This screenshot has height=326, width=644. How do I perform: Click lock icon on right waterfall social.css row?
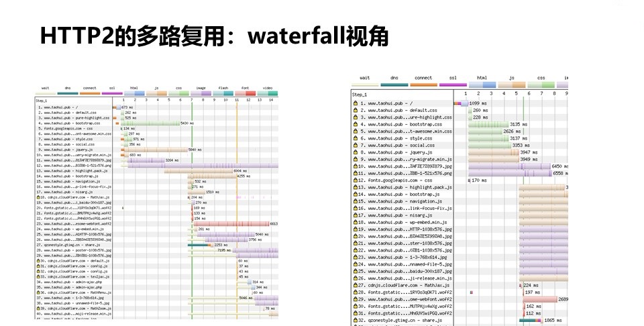[x=356, y=146]
